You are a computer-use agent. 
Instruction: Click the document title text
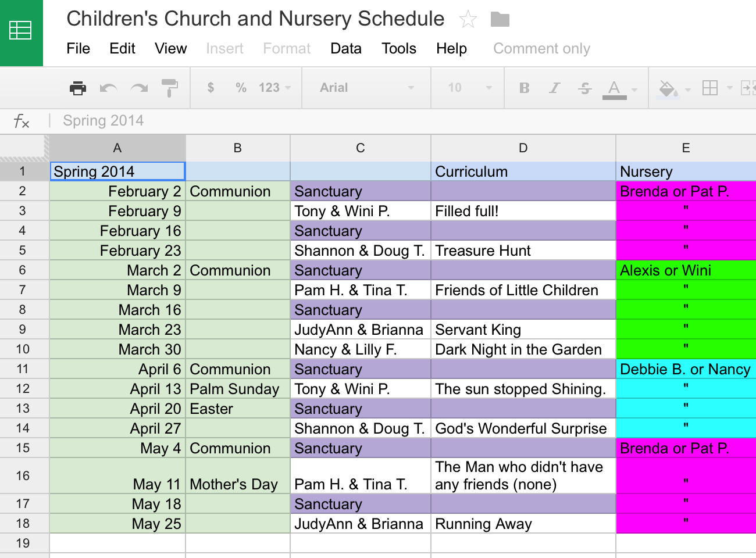tap(255, 19)
